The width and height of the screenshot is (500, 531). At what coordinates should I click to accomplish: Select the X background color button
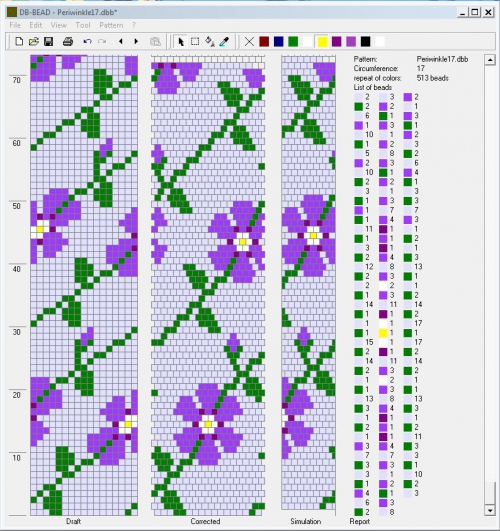[249, 42]
